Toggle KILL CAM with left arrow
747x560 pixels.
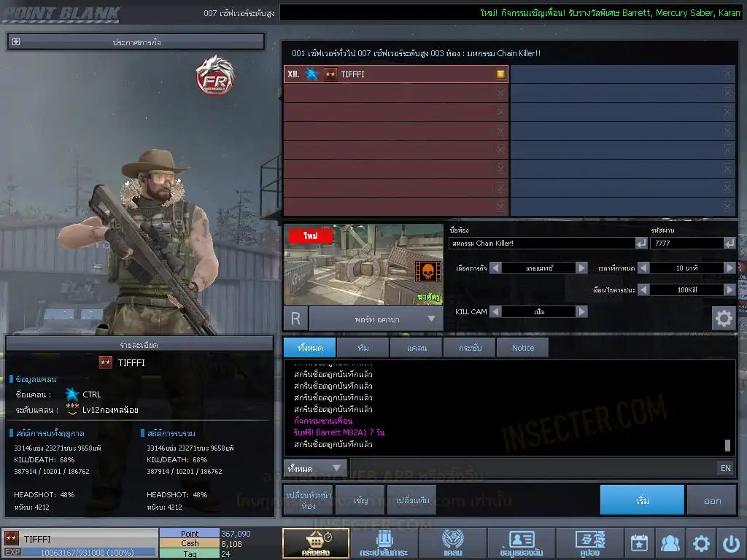495,311
